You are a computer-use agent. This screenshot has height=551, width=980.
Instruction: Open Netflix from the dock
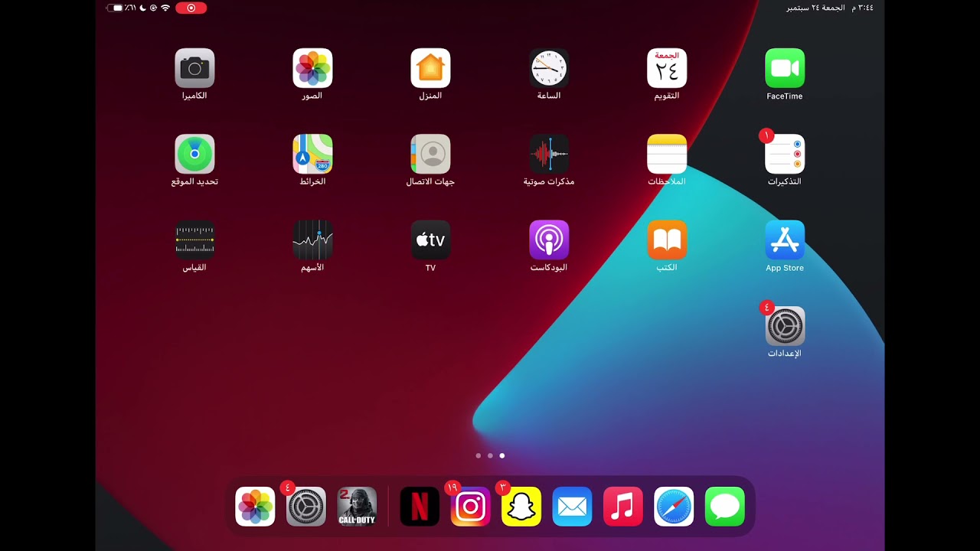(x=420, y=507)
